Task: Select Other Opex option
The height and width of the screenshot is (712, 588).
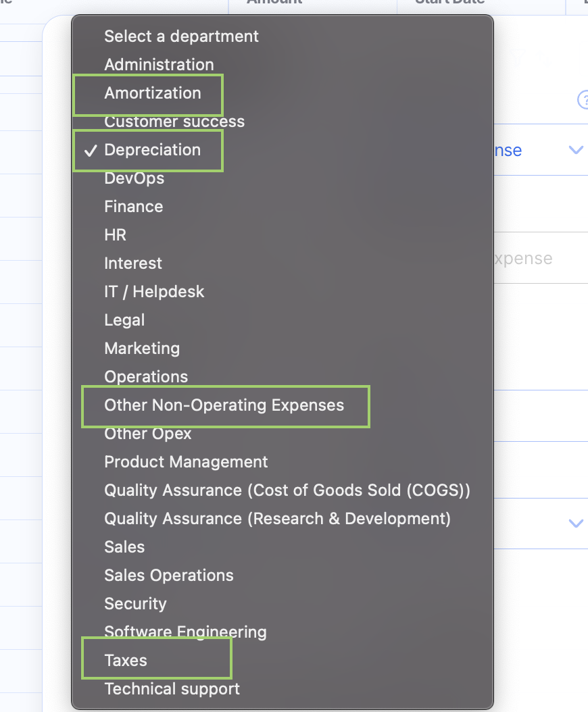Action: tap(148, 434)
